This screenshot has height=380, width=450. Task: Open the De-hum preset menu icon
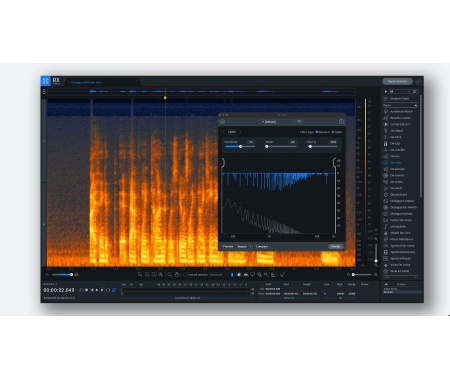tap(299, 122)
